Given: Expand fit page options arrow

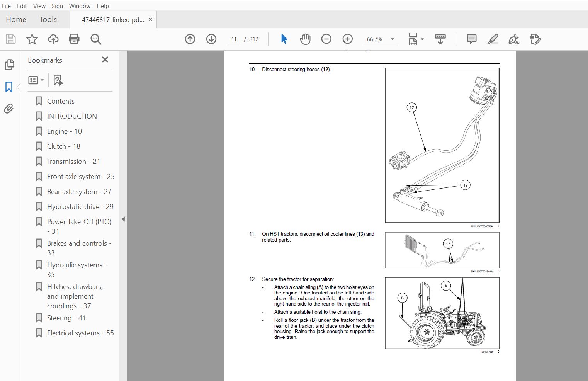Looking at the screenshot, I should tap(422, 39).
